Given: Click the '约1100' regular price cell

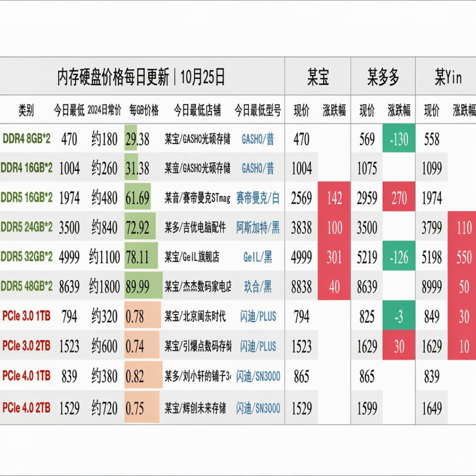Looking at the screenshot, I should pyautogui.click(x=104, y=257).
